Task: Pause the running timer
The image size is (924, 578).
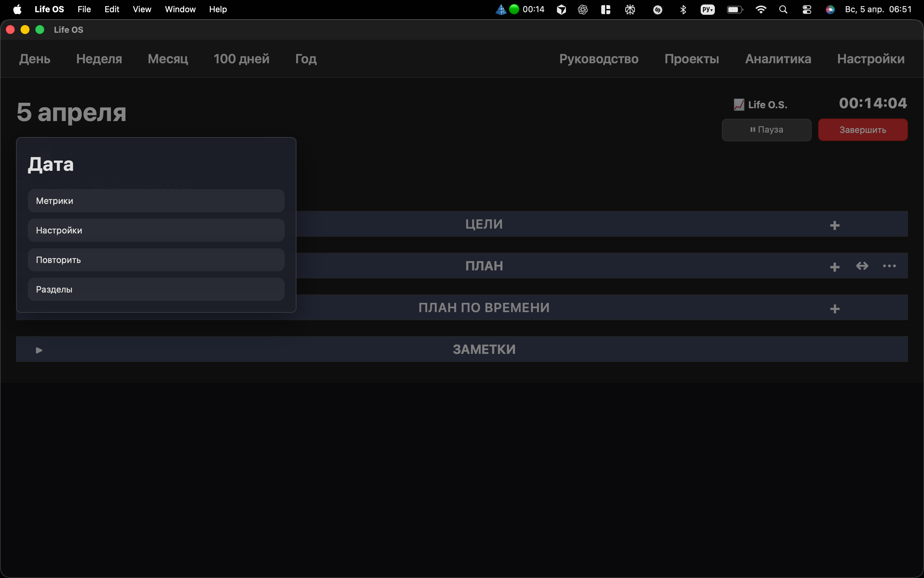Action: pos(766,130)
